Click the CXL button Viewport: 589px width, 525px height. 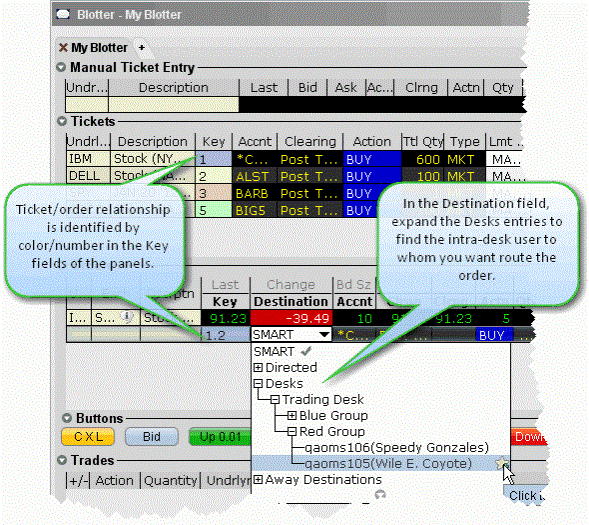click(88, 437)
